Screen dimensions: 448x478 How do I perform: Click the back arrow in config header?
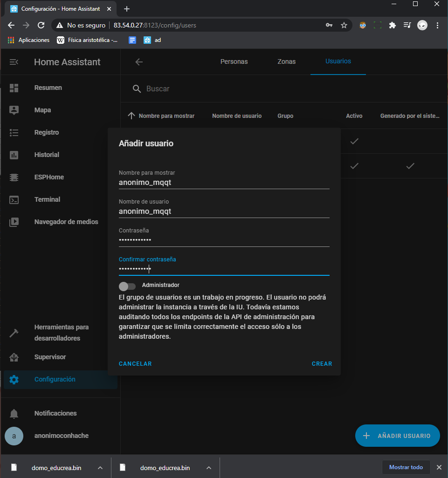click(139, 62)
